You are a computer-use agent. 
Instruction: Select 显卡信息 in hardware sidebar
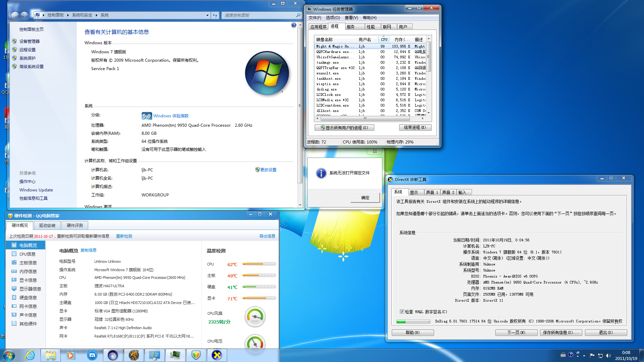(28, 280)
